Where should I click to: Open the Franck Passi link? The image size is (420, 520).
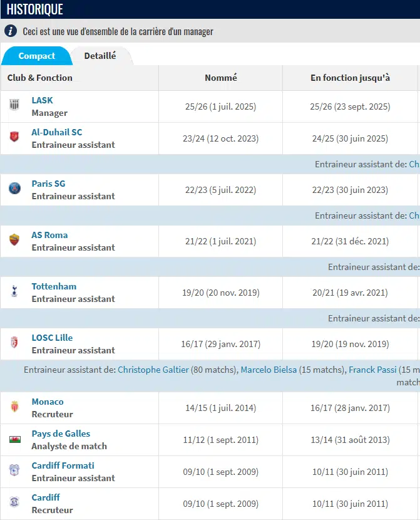pos(372,370)
